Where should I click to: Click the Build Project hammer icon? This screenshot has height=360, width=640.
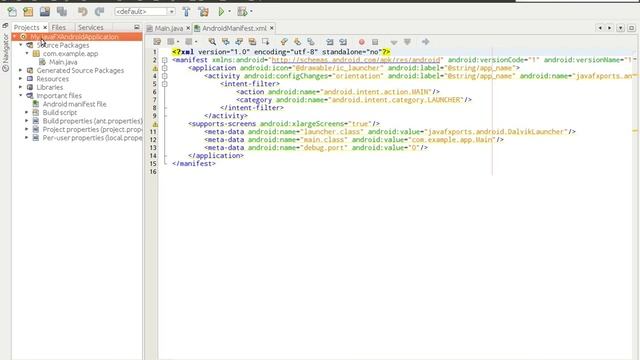pyautogui.click(x=186, y=12)
